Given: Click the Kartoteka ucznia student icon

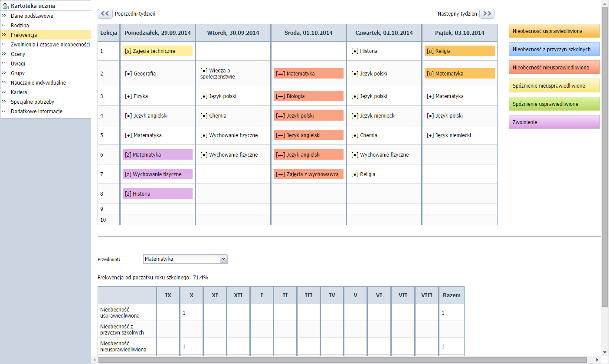Looking at the screenshot, I should pos(6,6).
